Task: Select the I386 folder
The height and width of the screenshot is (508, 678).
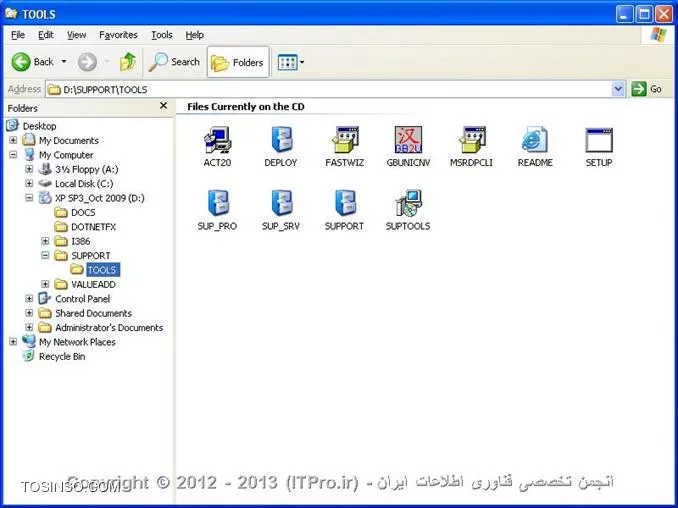Action: (80, 241)
